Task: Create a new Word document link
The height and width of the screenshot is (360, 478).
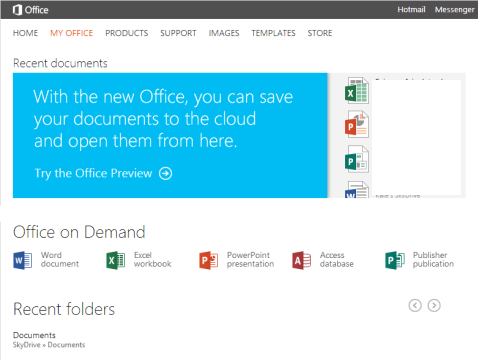Action: [x=60, y=260]
